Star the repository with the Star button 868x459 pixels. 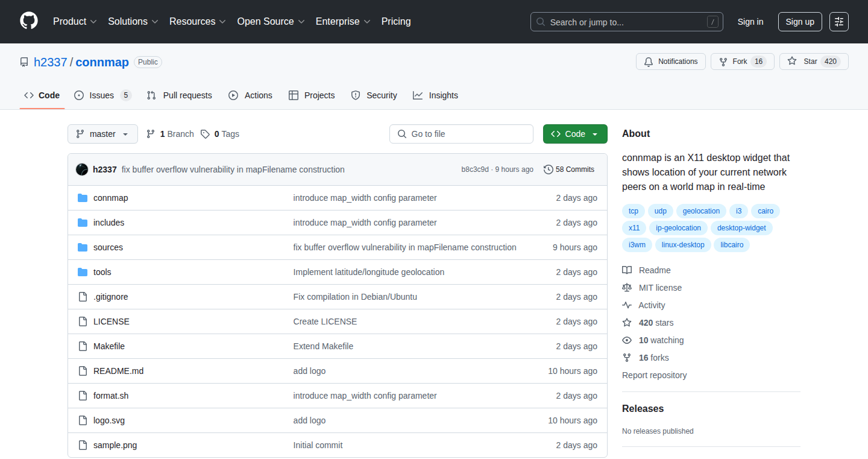(814, 62)
